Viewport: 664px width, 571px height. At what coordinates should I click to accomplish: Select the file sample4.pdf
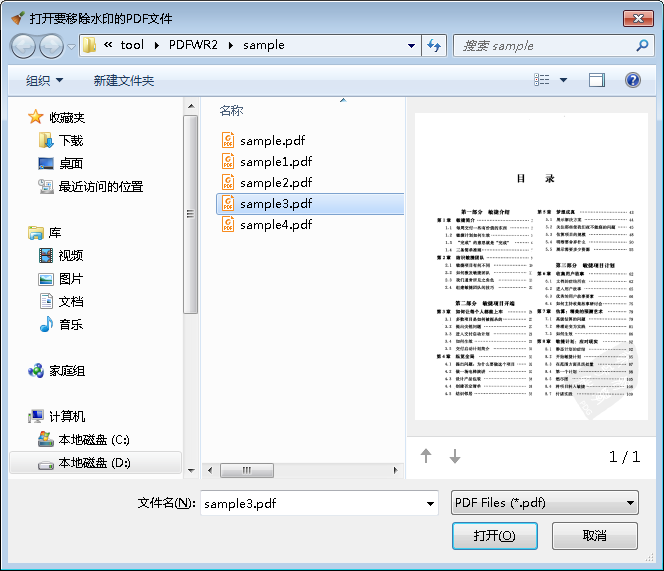(x=276, y=225)
